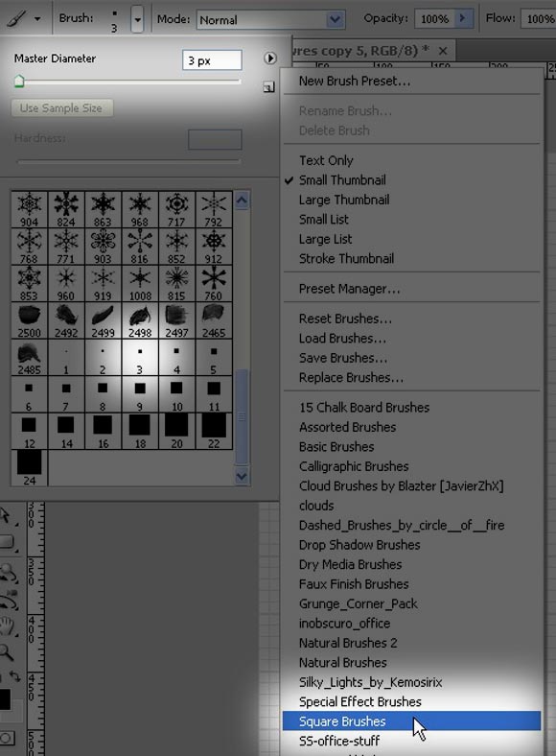The width and height of the screenshot is (556, 756).
Task: Select the snowflake brush 912
Action: pos(214,247)
